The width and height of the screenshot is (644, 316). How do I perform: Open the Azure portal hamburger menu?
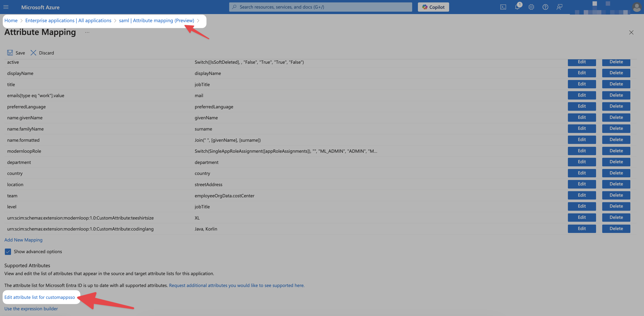click(x=6, y=7)
